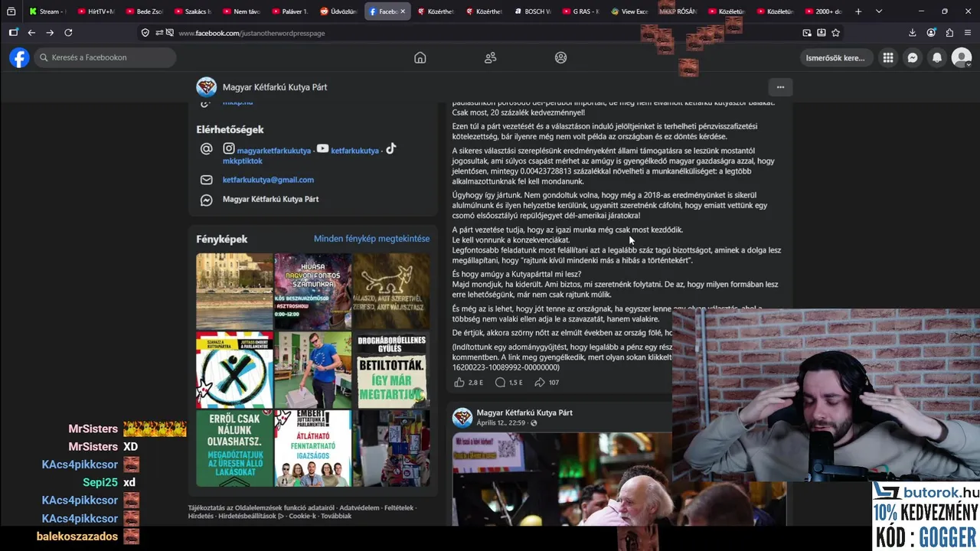
Task: Click the Messenger contact 'Magyar Kétfarkú Kutya Párt'
Action: [270, 200]
